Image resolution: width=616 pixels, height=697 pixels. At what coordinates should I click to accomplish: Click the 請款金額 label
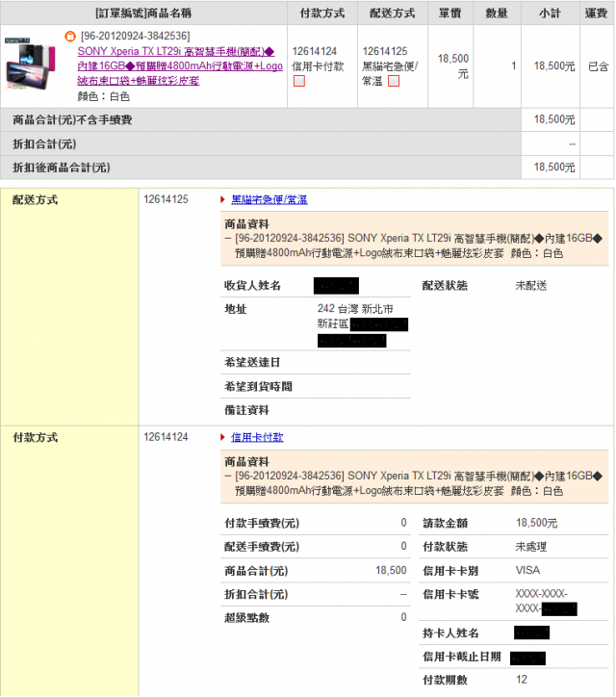tap(445, 523)
